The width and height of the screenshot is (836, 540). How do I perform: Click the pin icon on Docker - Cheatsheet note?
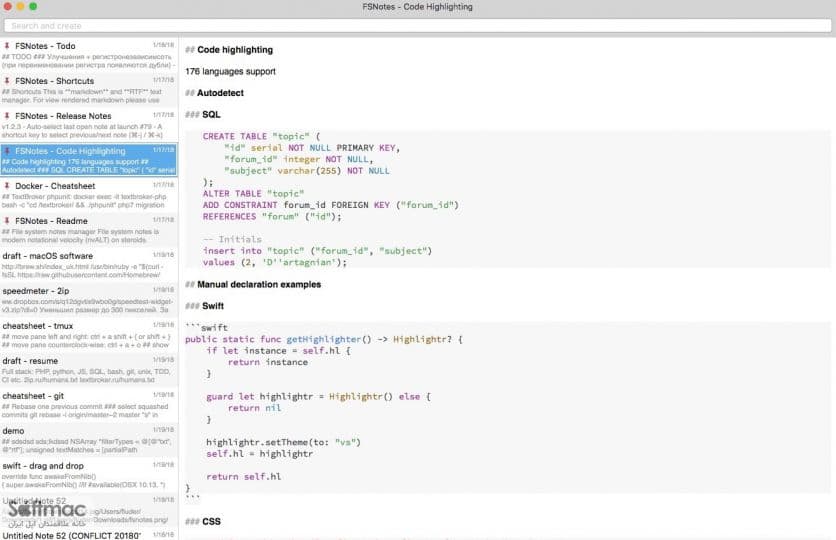coord(7,186)
